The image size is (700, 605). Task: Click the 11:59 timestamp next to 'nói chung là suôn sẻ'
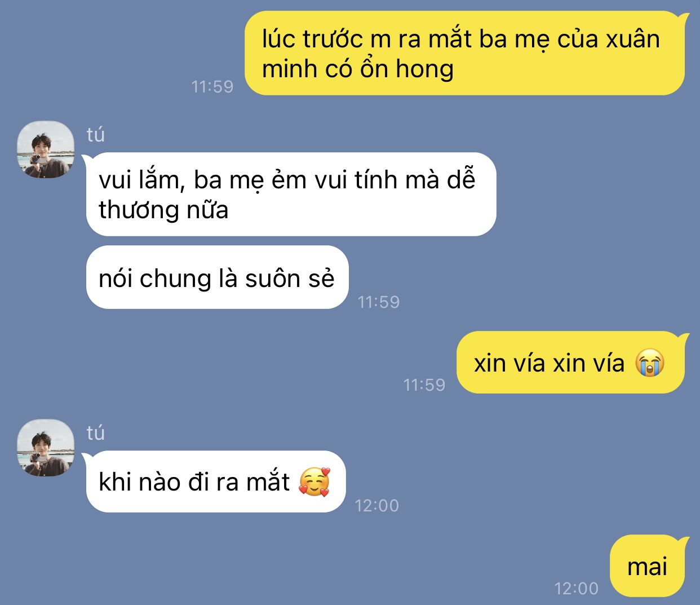[379, 302]
